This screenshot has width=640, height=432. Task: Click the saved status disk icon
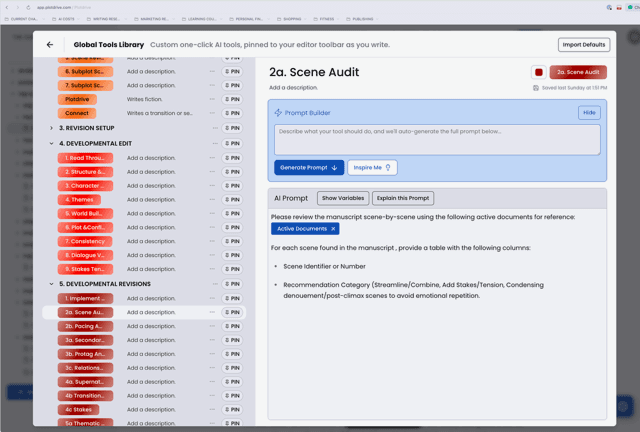click(x=537, y=88)
